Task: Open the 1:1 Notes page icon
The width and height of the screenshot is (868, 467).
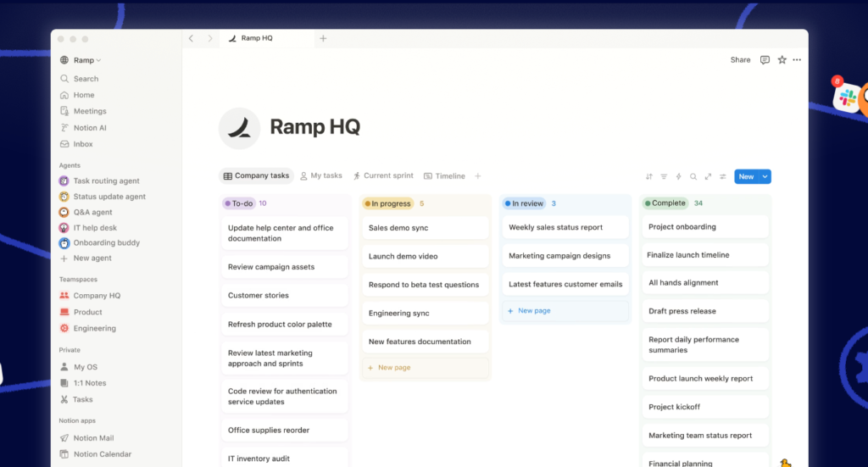Action: (64, 383)
